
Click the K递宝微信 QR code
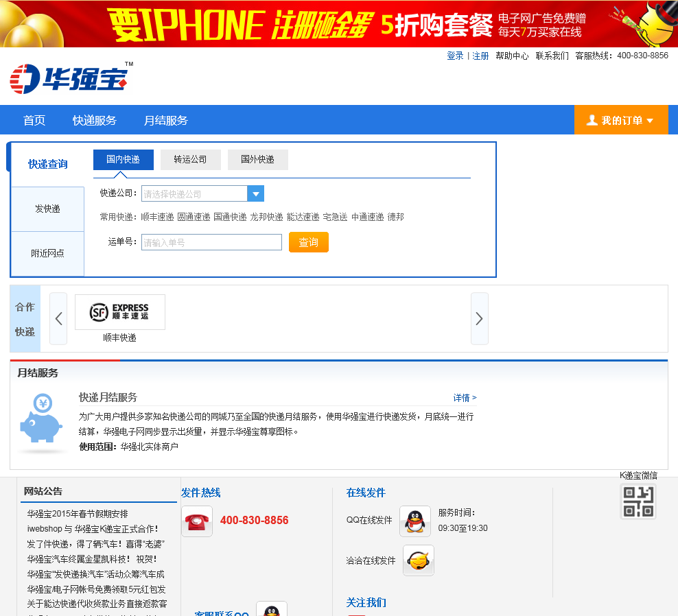(638, 501)
